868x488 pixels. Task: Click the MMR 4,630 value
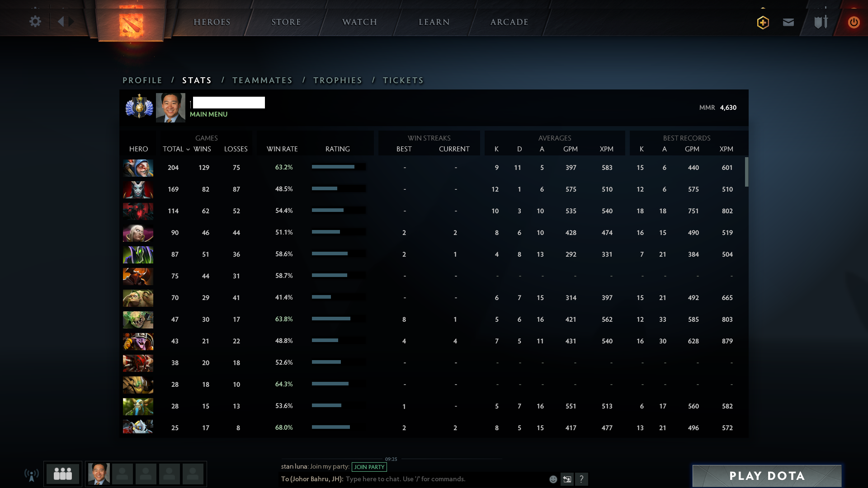tap(728, 108)
